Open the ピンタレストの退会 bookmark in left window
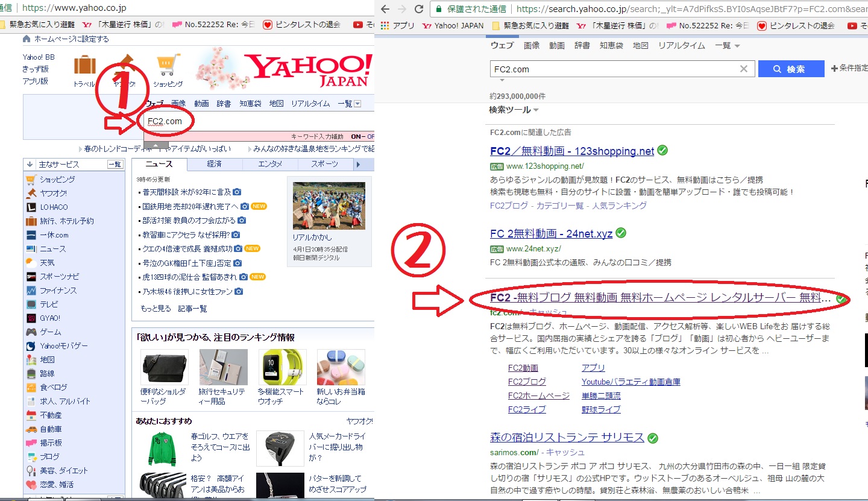Screen dimensions: 868x501 pos(302,25)
